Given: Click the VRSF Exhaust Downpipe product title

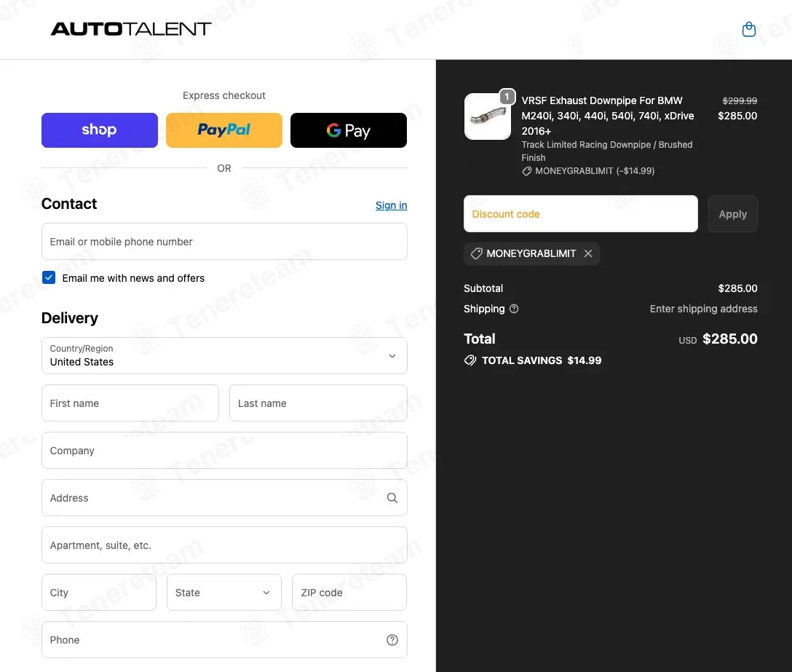Looking at the screenshot, I should coord(607,116).
